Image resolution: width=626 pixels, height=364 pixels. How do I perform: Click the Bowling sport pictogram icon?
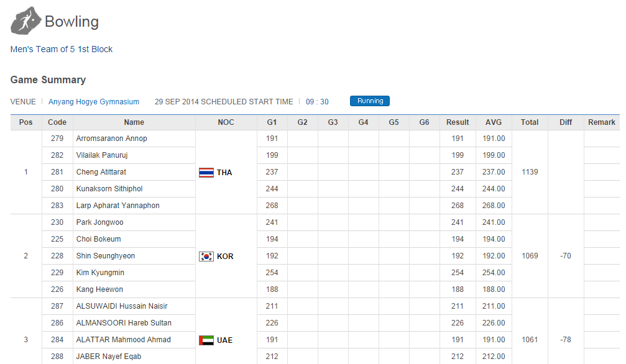click(24, 21)
